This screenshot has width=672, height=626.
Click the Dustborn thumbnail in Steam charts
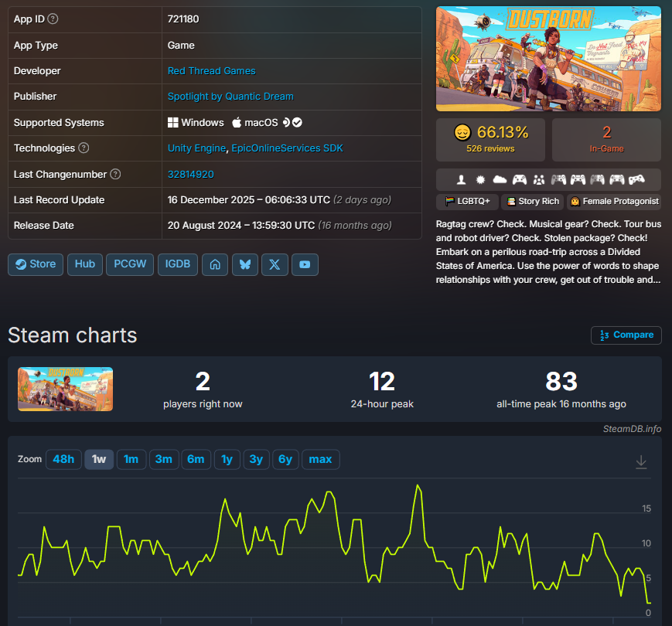click(x=66, y=389)
